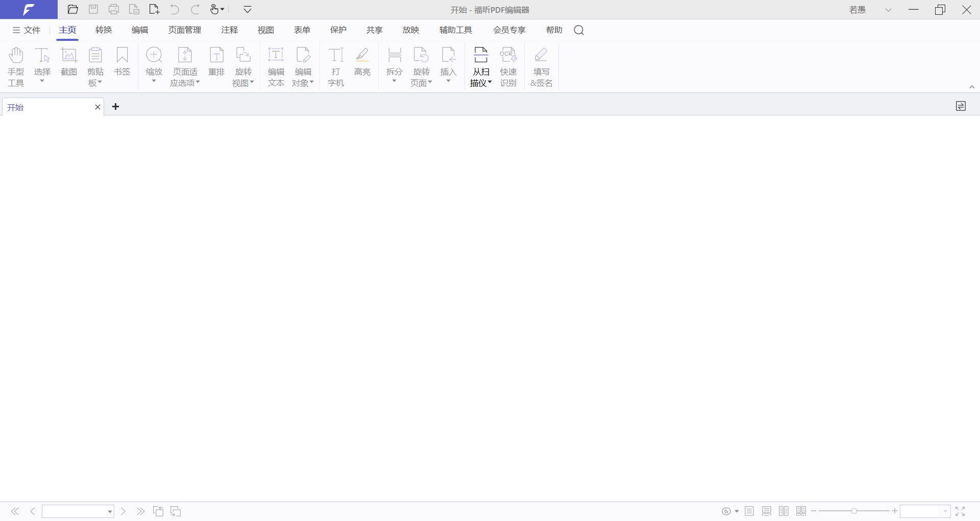Image resolution: width=980 pixels, height=521 pixels.
Task: Click the Bookmark tool (书签)
Action: coord(122,62)
